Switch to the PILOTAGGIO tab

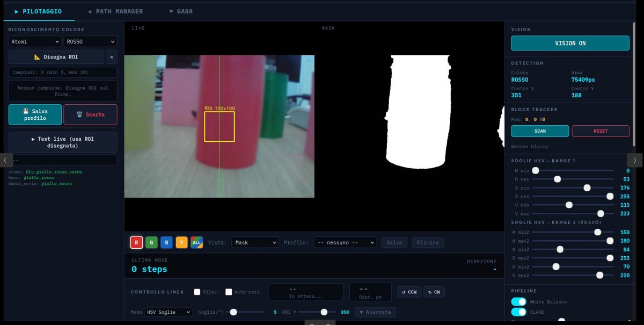pos(38,11)
